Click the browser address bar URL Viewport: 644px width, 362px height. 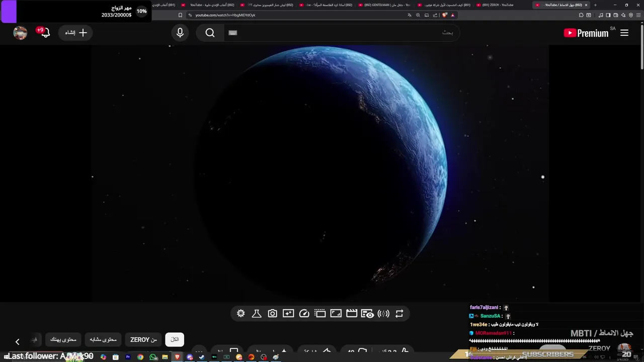[x=225, y=15]
